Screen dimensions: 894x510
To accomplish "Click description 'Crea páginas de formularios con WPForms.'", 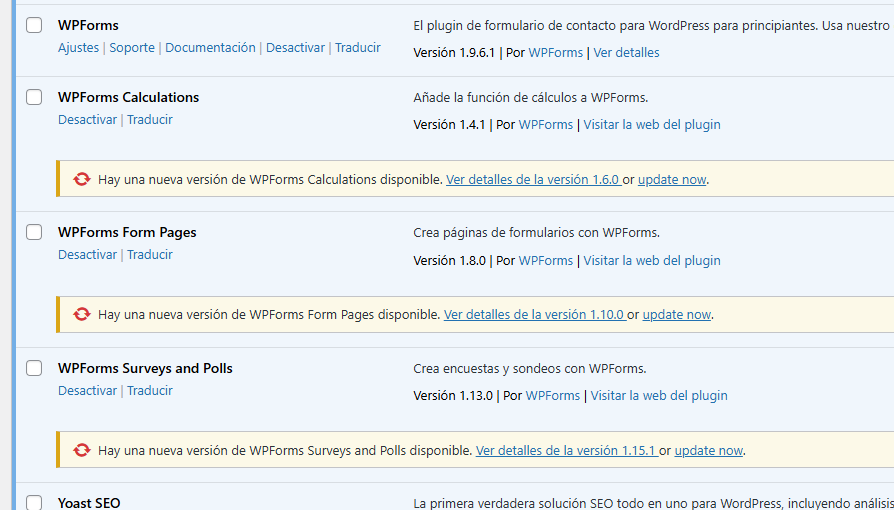I will (537, 233).
